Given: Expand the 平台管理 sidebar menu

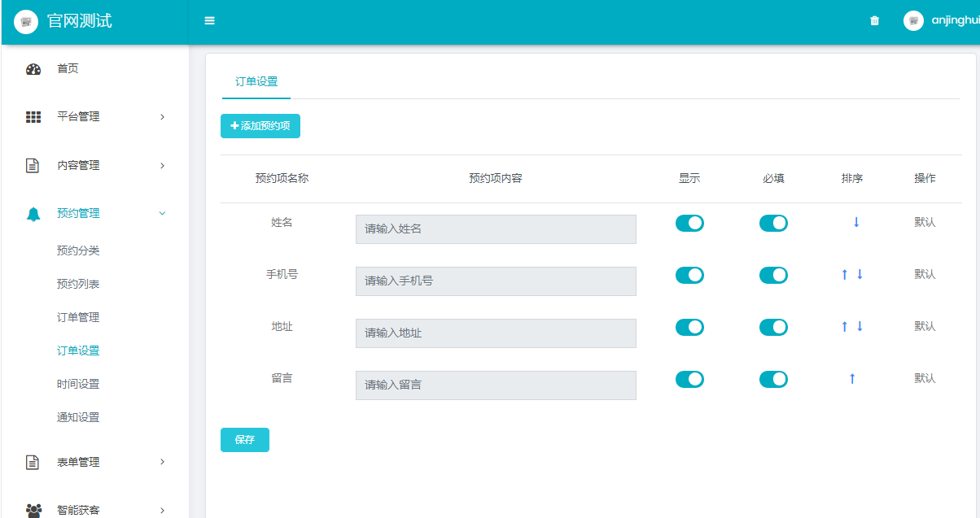Looking at the screenshot, I should pyautogui.click(x=94, y=117).
